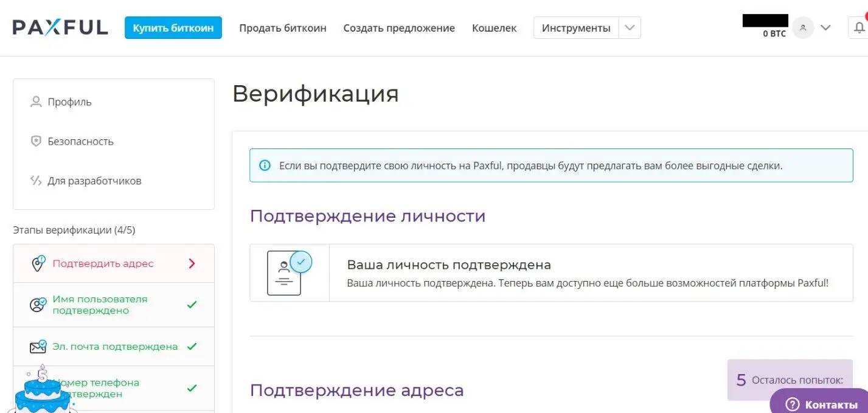Open the notifications bell
The height and width of the screenshot is (413, 868).
click(x=858, y=28)
